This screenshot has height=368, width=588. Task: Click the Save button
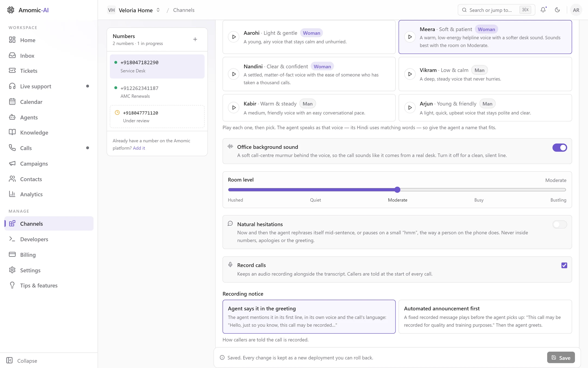point(561,358)
